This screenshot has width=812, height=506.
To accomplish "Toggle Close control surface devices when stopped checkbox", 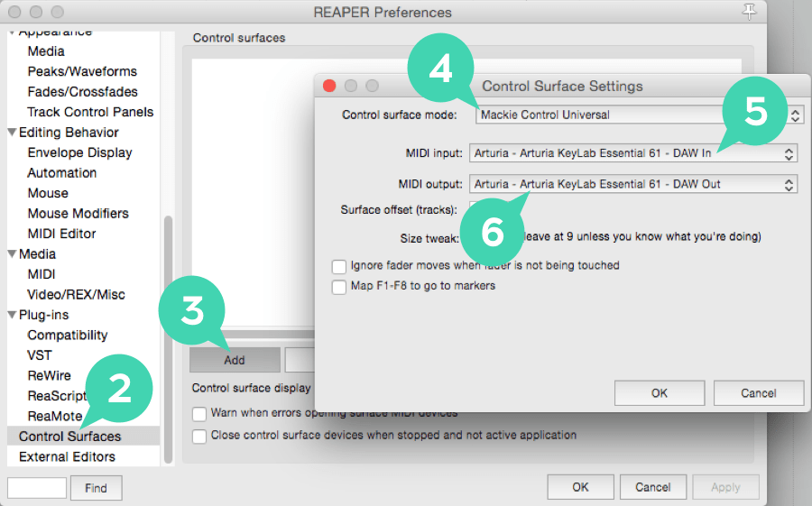I will [199, 436].
